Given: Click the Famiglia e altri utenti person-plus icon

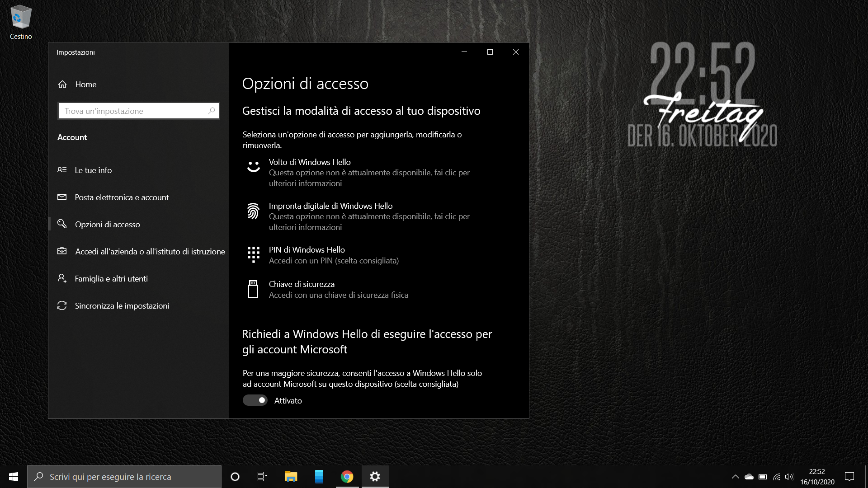Looking at the screenshot, I should coord(62,278).
